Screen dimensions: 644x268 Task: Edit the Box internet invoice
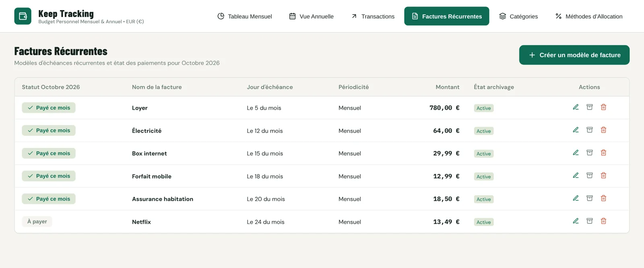576,153
